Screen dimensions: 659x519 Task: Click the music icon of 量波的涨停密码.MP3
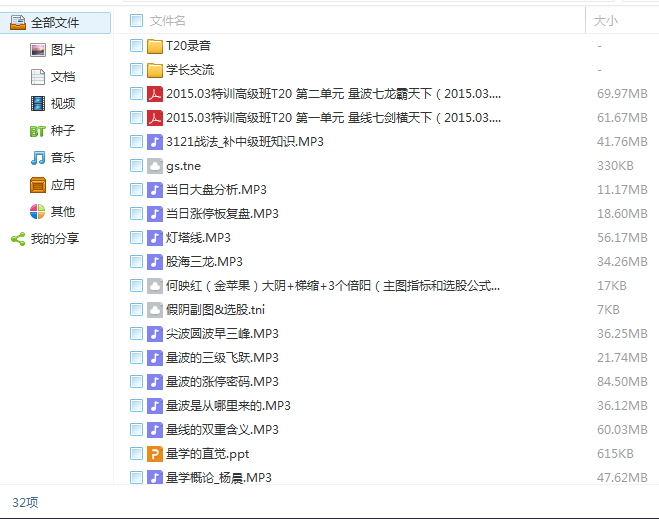click(155, 382)
